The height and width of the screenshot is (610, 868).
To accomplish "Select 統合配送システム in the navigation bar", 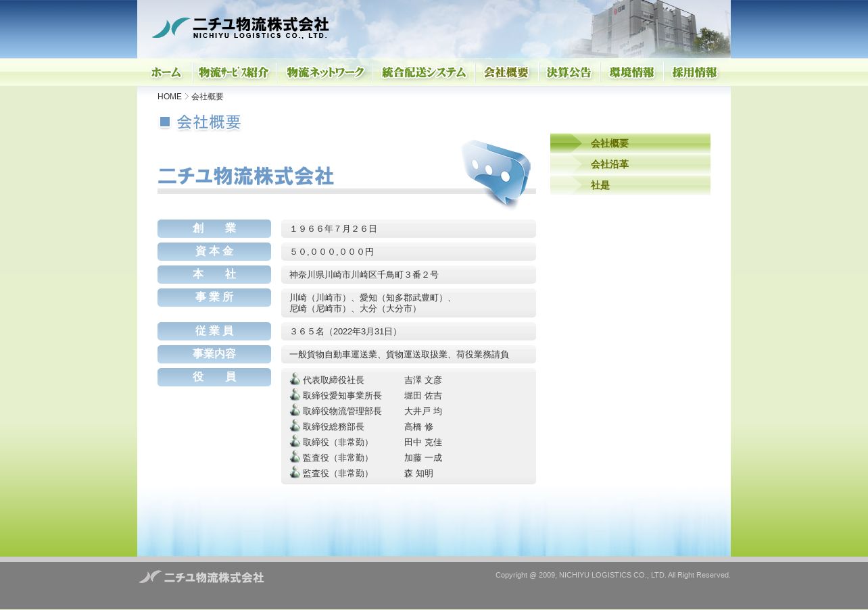I will [x=424, y=72].
